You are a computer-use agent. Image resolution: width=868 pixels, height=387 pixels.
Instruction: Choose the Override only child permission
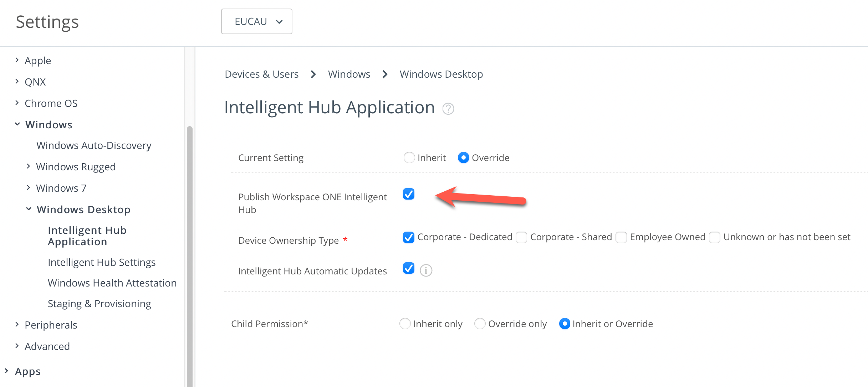pyautogui.click(x=480, y=324)
